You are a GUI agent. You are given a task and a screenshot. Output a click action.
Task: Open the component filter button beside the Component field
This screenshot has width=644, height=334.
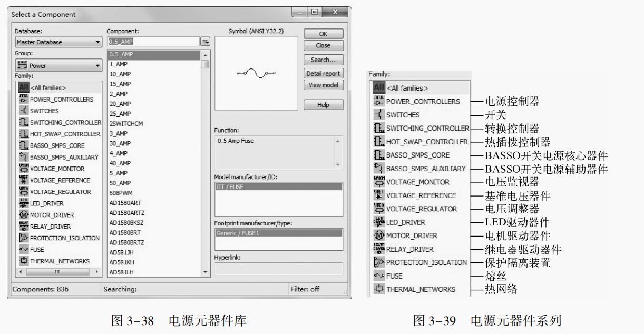[205, 42]
